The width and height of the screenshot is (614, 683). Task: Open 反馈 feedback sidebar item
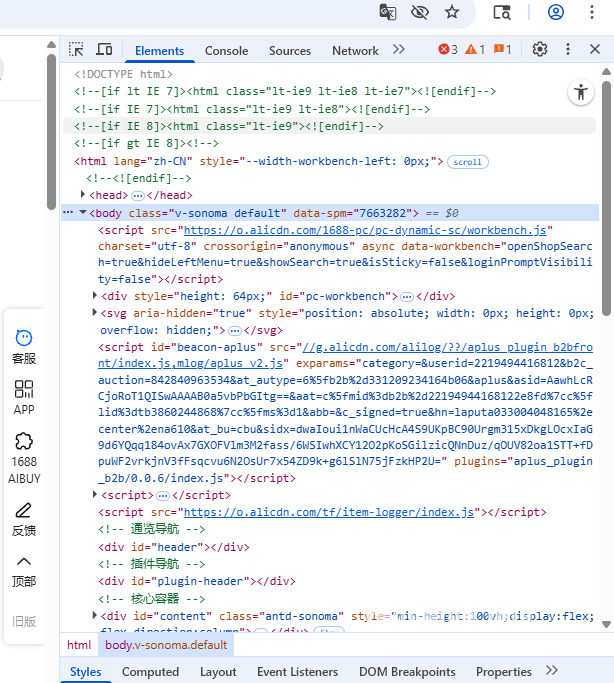pyautogui.click(x=24, y=520)
